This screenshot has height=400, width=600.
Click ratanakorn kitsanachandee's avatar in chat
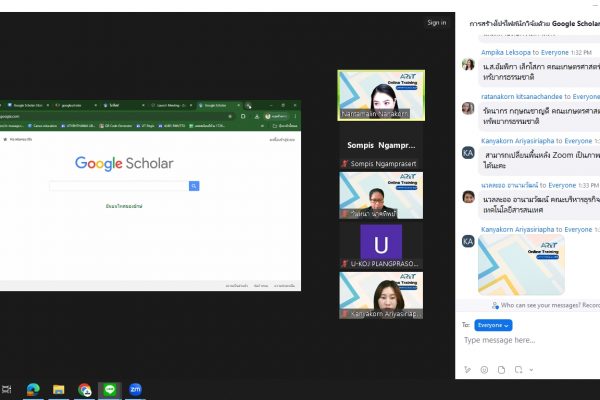click(x=468, y=108)
